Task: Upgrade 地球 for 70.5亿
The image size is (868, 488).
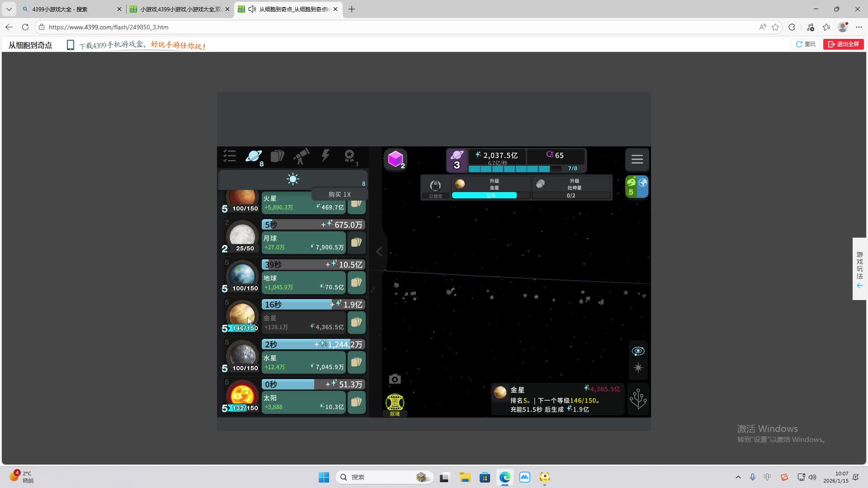Action: click(303, 283)
